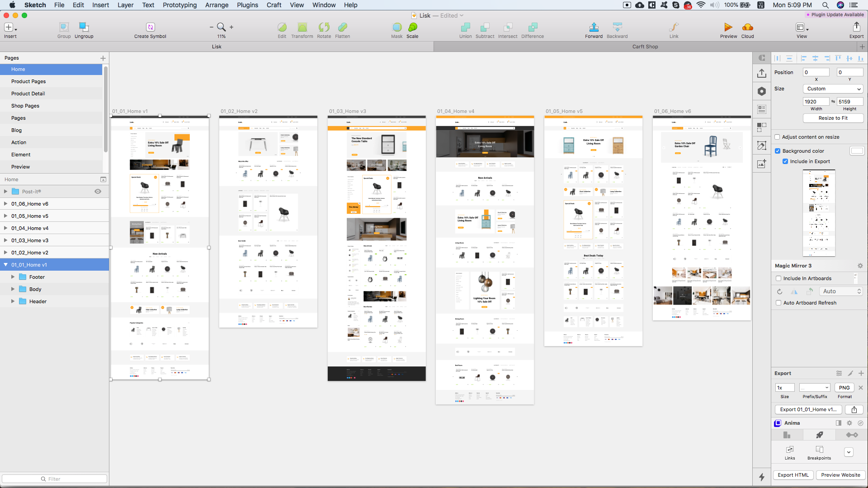Toggle Background color checkbox
Viewport: 868px width, 488px height.
click(778, 151)
